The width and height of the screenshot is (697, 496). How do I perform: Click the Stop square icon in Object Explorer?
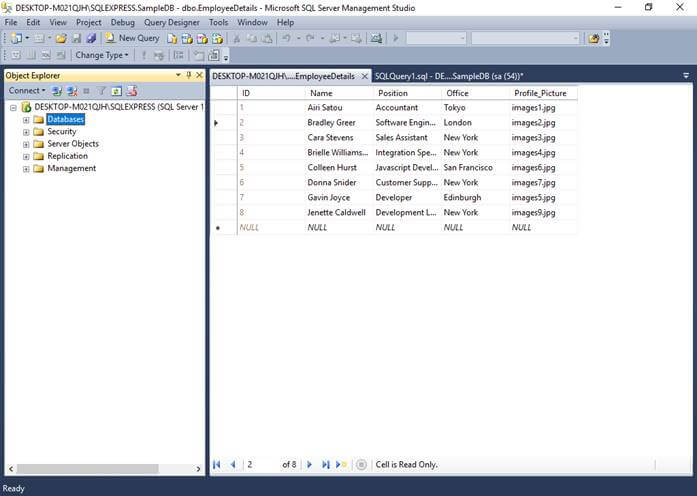86,91
